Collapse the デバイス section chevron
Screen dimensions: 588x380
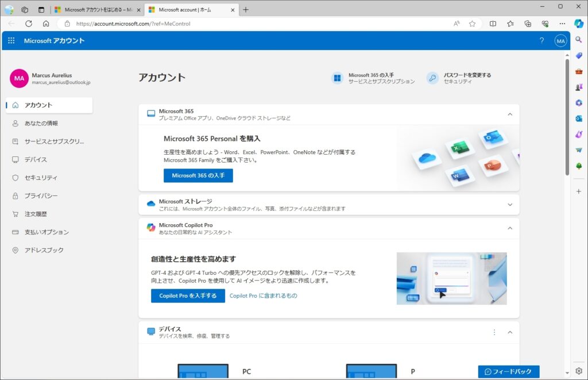[x=509, y=332]
